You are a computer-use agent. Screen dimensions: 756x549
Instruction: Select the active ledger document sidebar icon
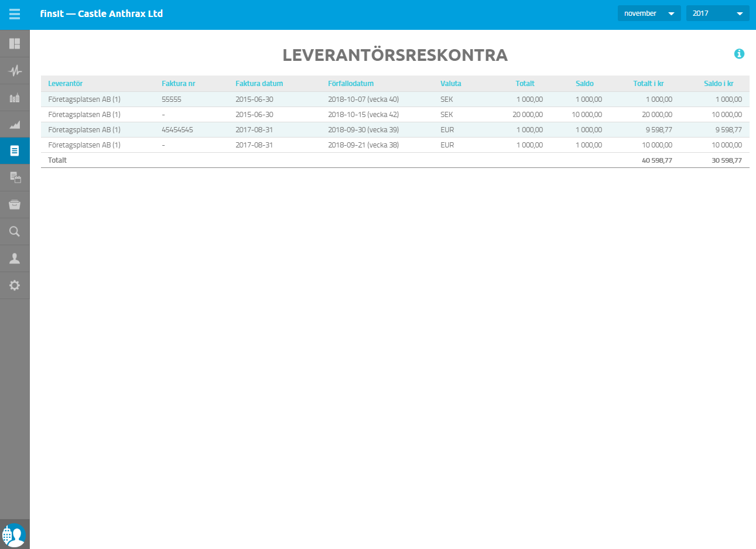(x=15, y=151)
